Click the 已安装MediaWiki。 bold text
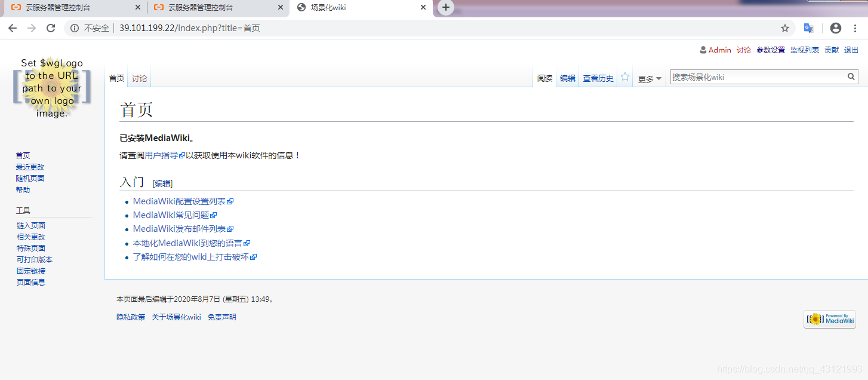Image resolution: width=868 pixels, height=380 pixels. 157,138
